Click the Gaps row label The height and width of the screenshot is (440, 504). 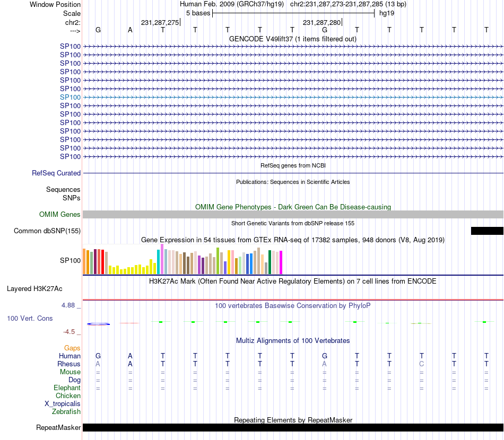[72, 348]
